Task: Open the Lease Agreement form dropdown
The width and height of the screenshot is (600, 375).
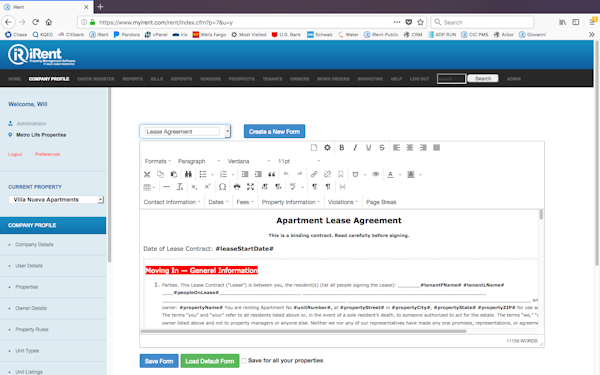Action: click(185, 132)
